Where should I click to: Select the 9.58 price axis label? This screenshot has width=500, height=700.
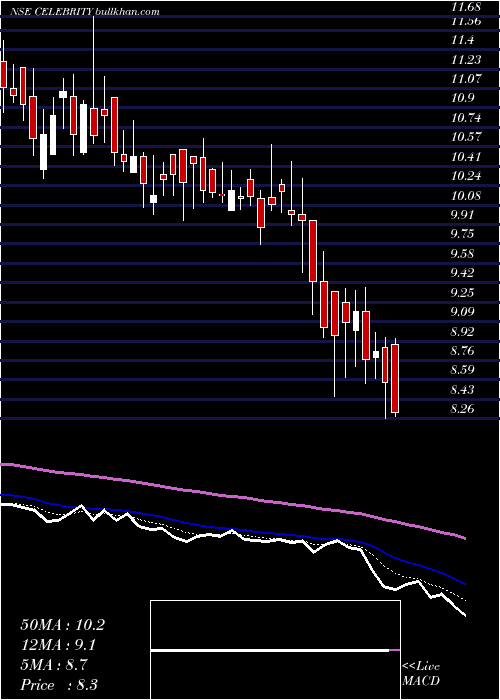tap(463, 254)
